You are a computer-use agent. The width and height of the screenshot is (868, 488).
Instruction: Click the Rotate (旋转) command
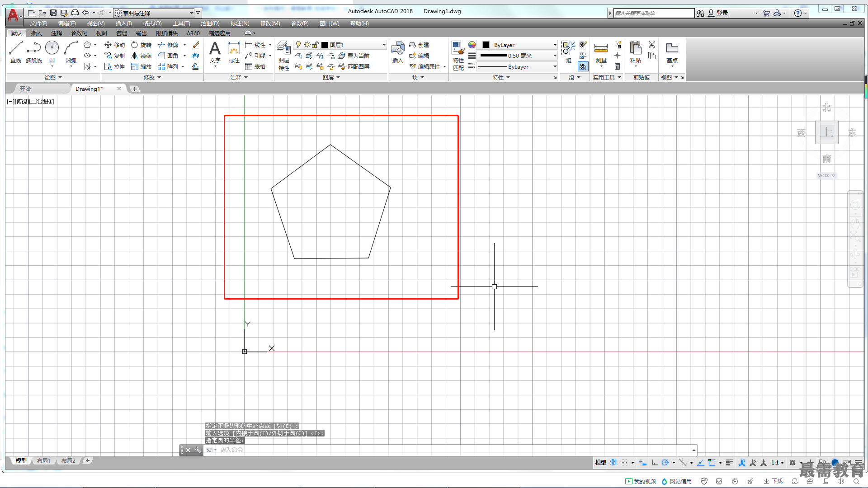tap(141, 45)
